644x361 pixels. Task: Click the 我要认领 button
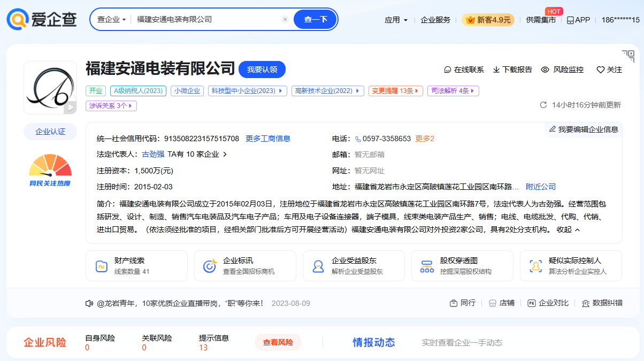(x=262, y=70)
